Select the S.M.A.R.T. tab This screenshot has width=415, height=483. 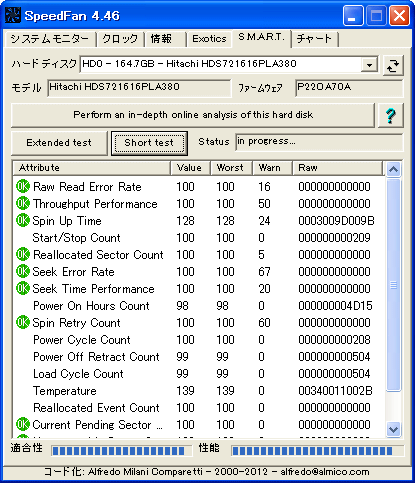click(261, 37)
